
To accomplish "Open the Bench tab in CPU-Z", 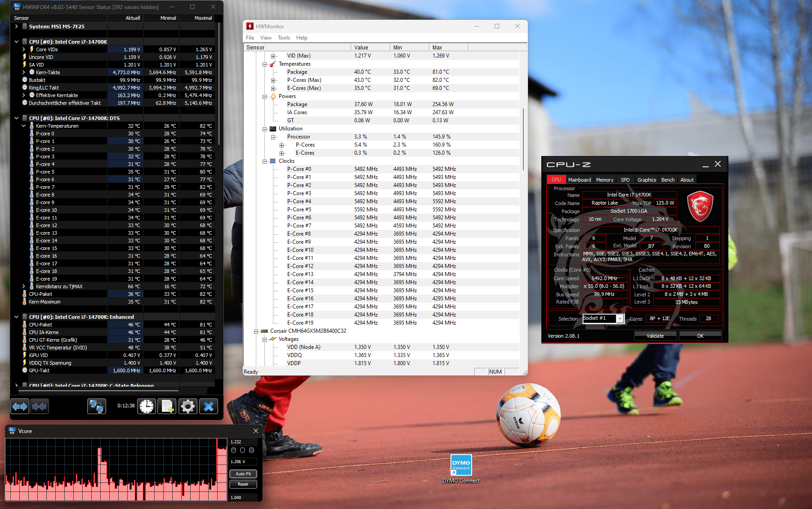I will pos(668,180).
